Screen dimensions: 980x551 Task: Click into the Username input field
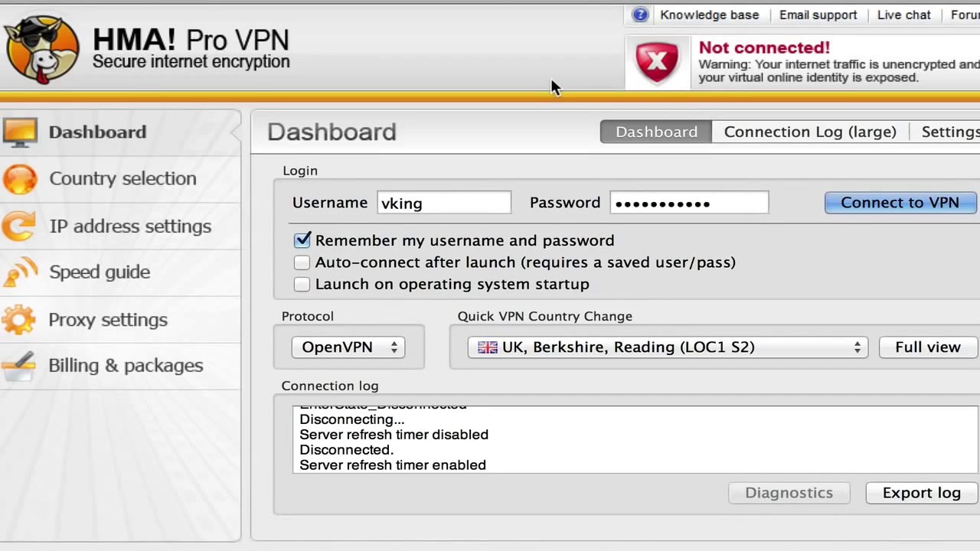point(444,203)
